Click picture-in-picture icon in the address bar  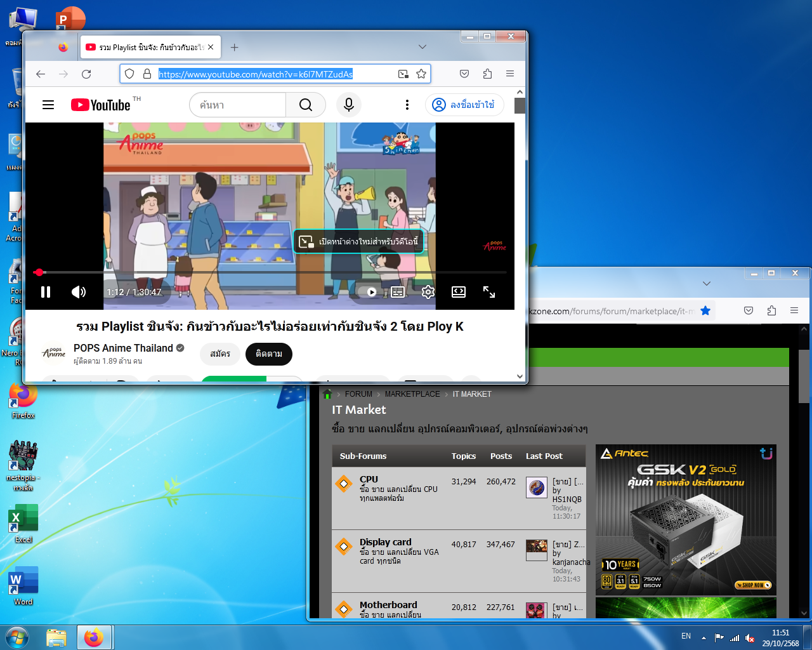tap(403, 74)
